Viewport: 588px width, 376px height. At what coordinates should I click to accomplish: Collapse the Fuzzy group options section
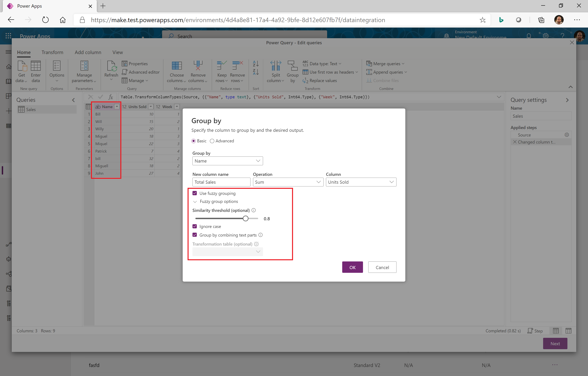(x=195, y=202)
